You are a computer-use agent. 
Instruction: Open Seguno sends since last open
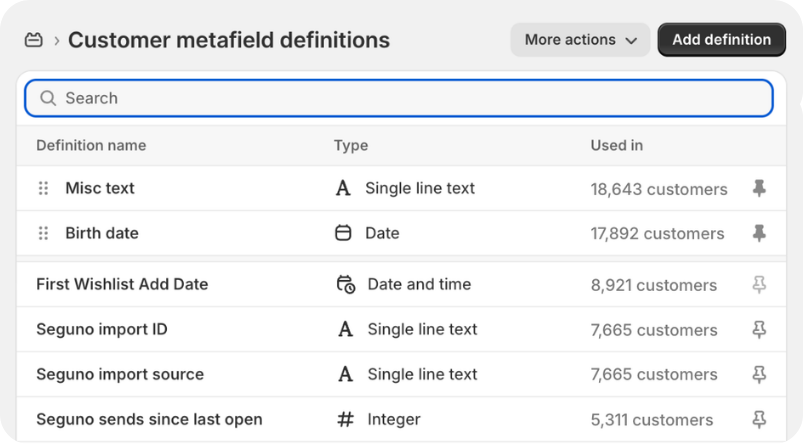[149, 420]
